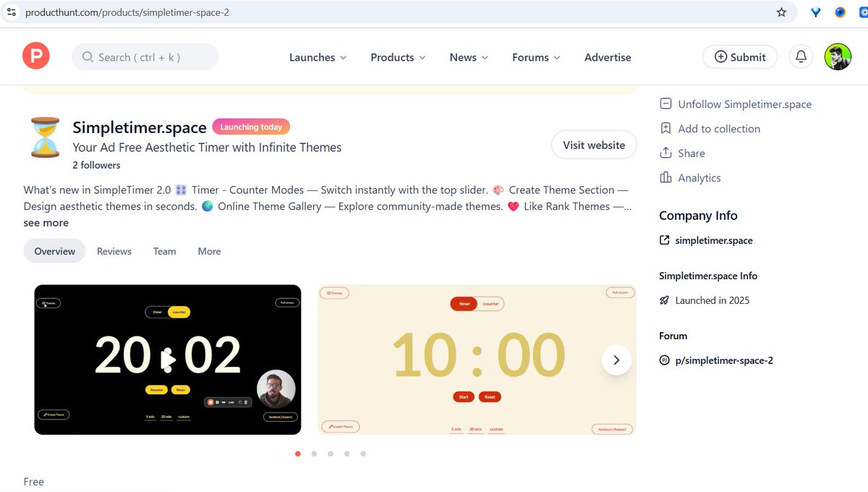Viewport: 868px width, 492px height.
Task: View the 2 followers list
Action: tap(96, 165)
